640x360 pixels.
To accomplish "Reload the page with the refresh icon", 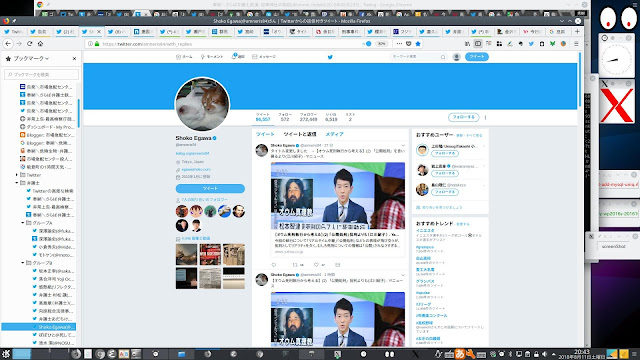I will (x=29, y=44).
